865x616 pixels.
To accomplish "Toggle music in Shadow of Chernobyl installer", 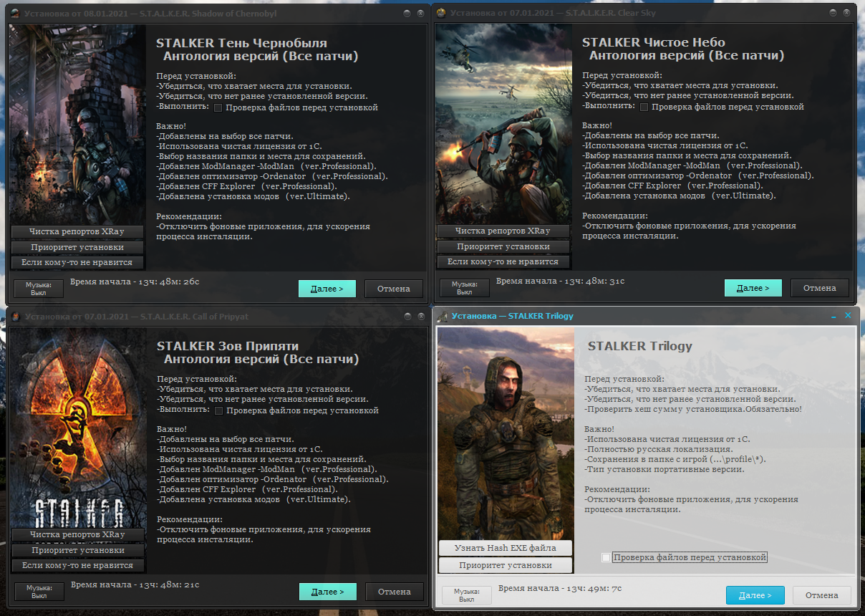I will coord(39,288).
